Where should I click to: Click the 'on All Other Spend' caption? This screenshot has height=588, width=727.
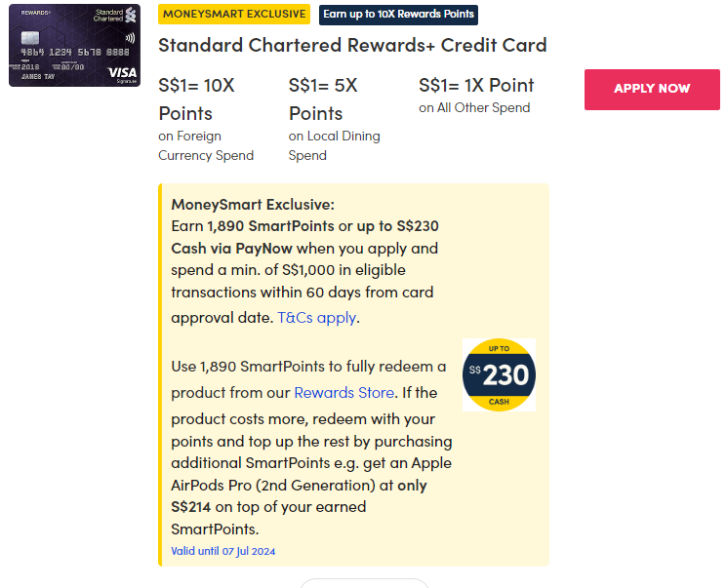474,108
